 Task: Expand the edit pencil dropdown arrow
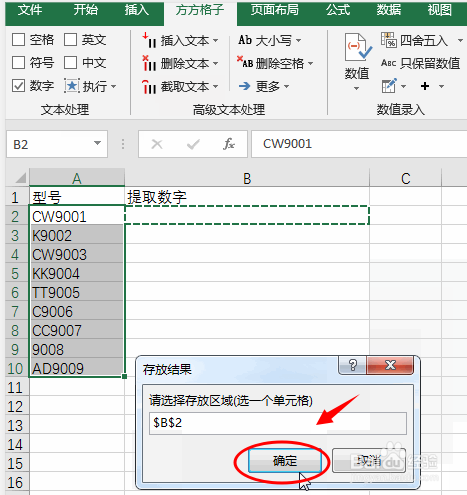403,87
